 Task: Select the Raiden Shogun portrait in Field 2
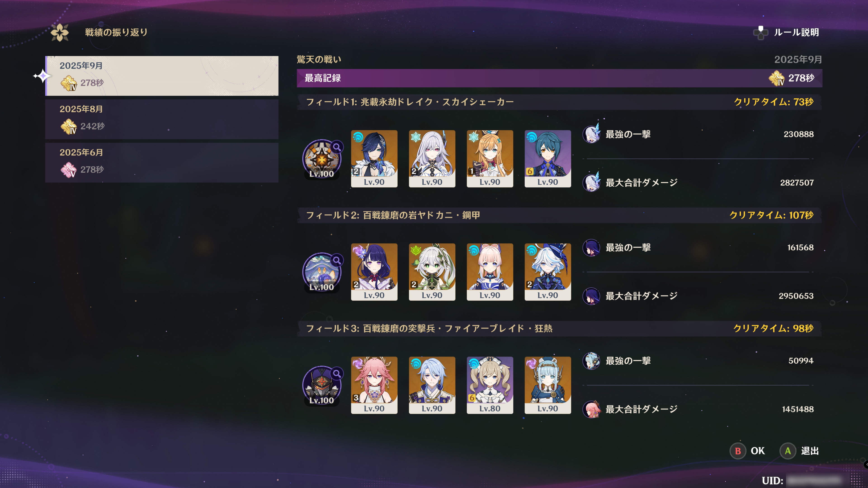tap(374, 272)
